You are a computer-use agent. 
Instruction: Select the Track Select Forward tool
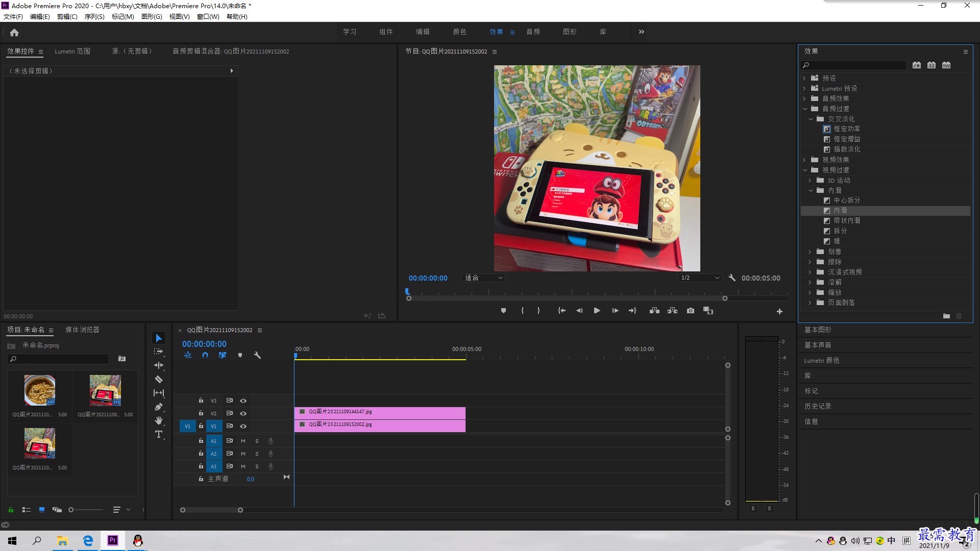coord(159,352)
